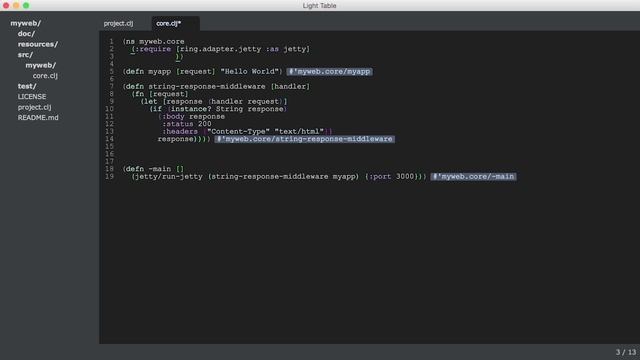The image size is (640, 360).
Task: Select the core.clj* editor tab
Action: point(169,24)
